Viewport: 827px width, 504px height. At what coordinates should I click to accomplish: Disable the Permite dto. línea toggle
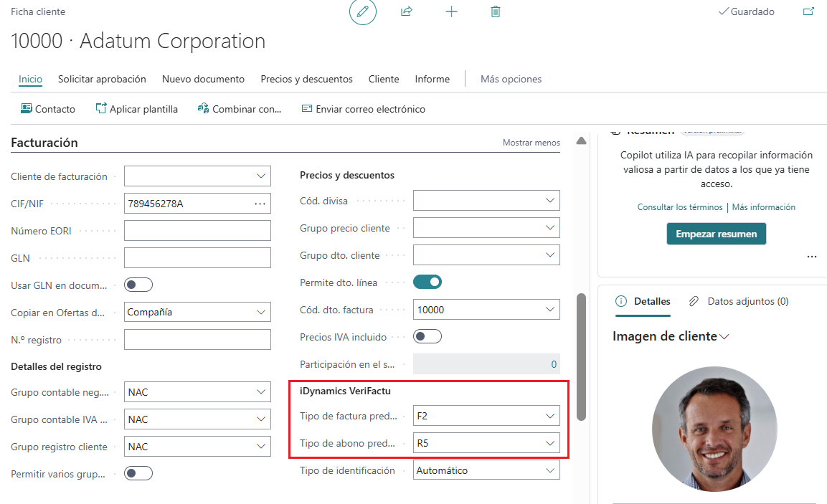[427, 282]
